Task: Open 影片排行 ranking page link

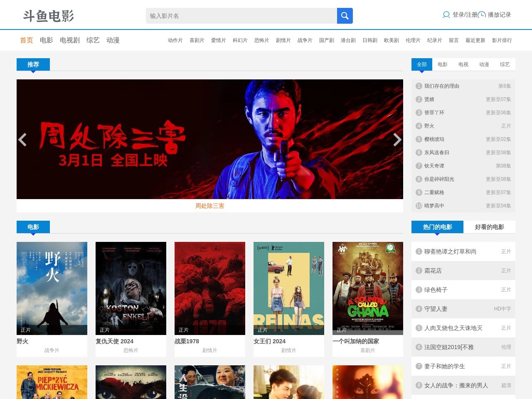Action: click(502, 40)
